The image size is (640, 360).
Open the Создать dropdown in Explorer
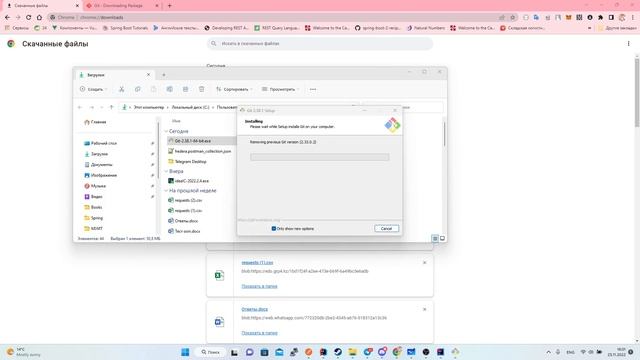pos(94,89)
